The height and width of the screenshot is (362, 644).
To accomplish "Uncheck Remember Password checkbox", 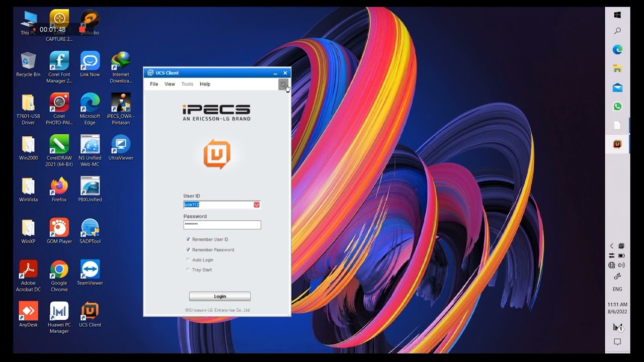I will [x=188, y=249].
